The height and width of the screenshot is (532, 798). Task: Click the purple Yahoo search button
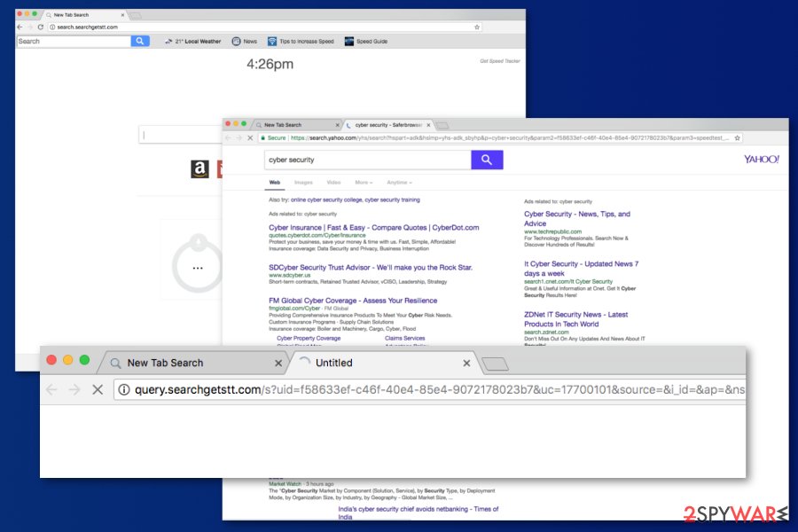point(487,160)
